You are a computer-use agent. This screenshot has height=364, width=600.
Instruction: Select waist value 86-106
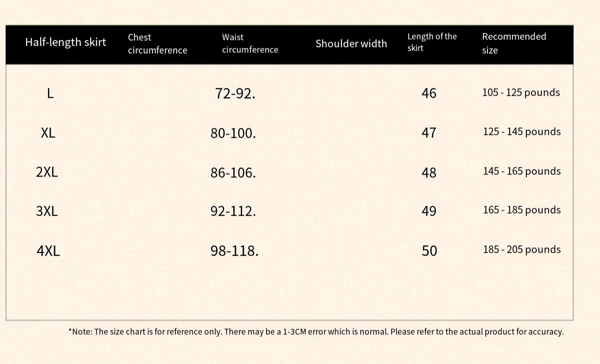233,172
